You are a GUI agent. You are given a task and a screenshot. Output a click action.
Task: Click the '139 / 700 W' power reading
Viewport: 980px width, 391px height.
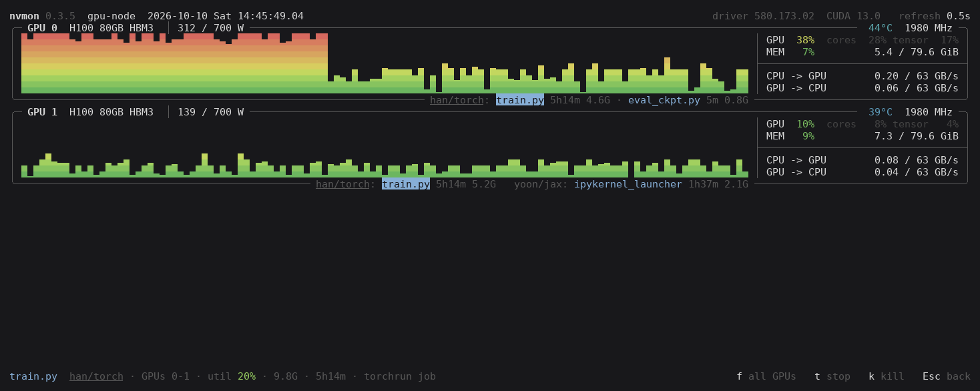[x=210, y=112]
